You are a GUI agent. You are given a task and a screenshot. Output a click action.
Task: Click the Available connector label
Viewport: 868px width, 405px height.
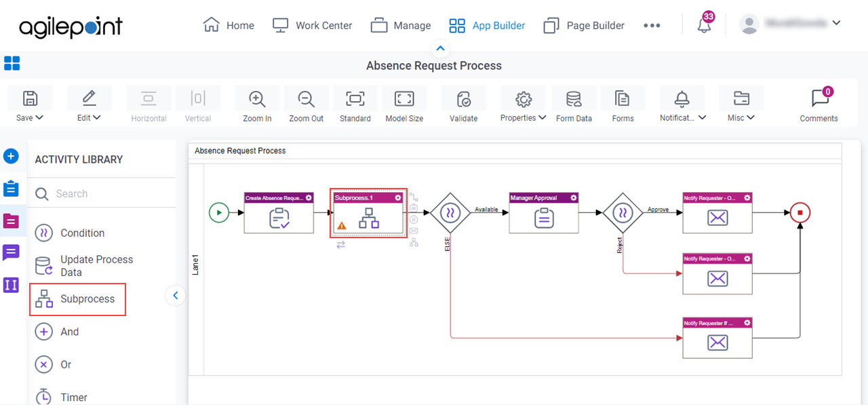pos(486,210)
